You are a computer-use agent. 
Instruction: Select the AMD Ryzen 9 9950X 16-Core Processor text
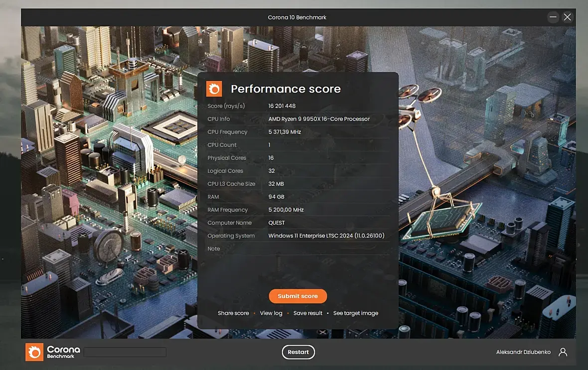(319, 119)
